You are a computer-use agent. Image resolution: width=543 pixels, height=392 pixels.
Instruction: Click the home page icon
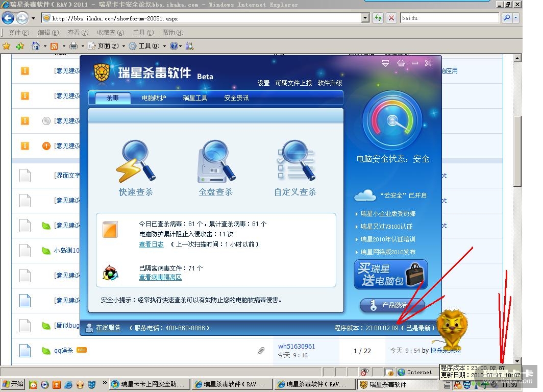pos(35,46)
